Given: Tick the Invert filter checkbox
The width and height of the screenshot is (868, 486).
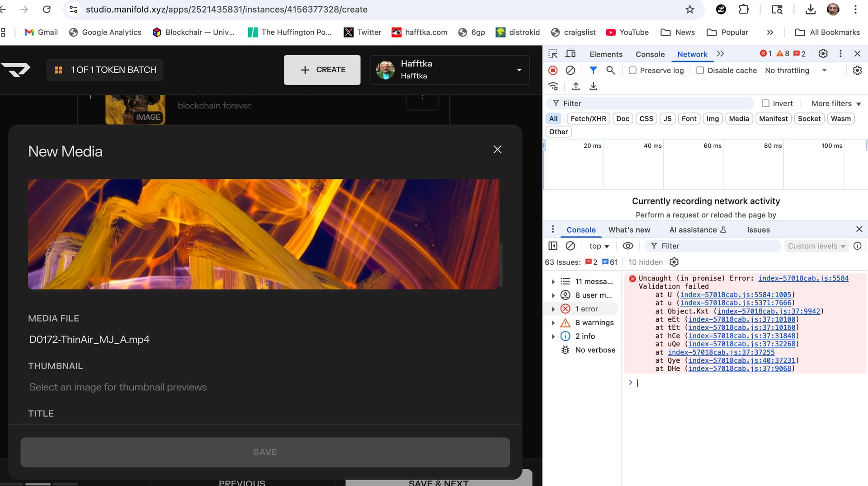Looking at the screenshot, I should (765, 103).
